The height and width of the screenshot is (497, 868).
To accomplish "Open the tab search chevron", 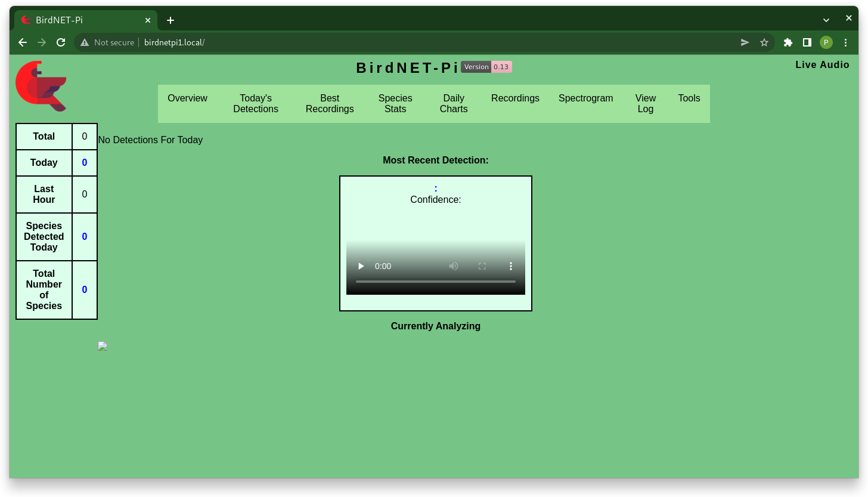I will coord(826,20).
